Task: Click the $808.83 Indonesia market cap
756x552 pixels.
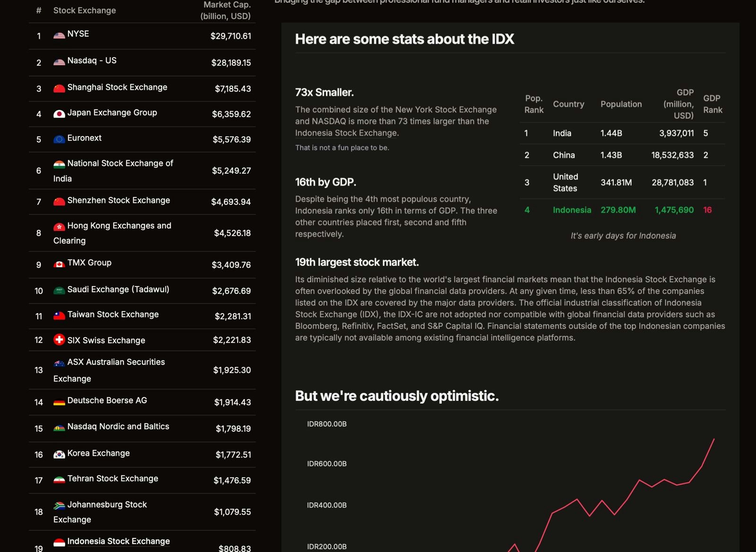Action: 235,548
